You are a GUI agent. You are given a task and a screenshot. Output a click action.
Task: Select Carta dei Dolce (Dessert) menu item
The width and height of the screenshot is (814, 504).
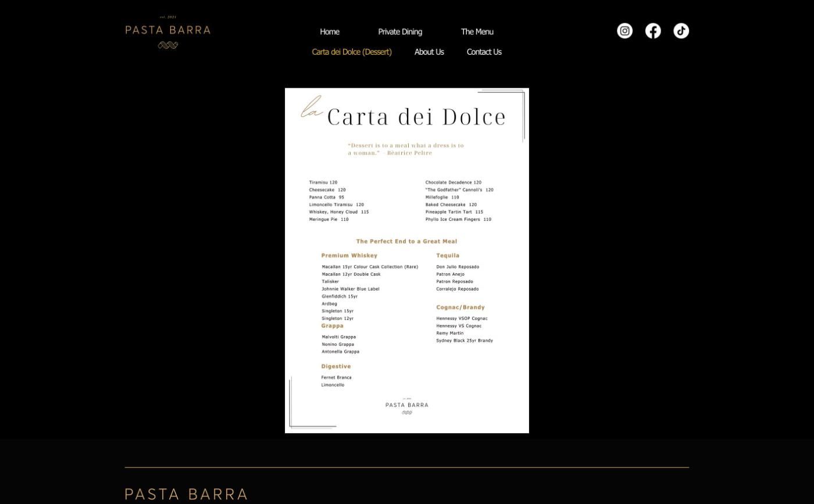click(x=352, y=52)
